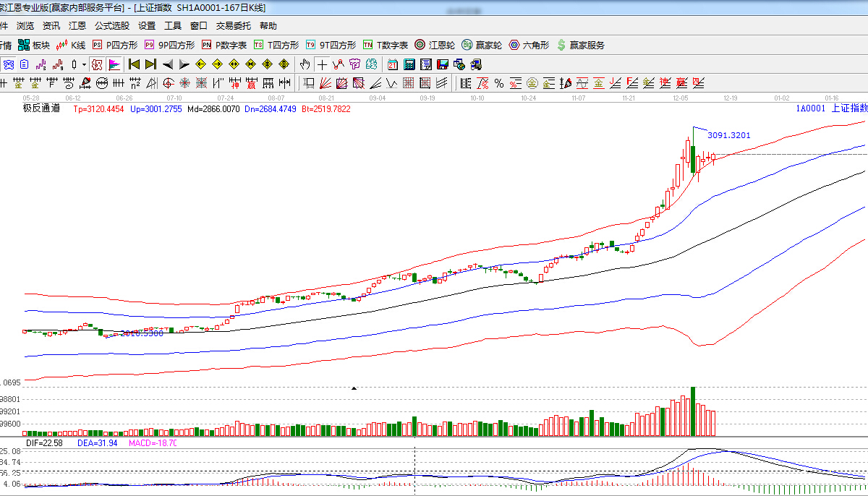Expand the candlestick type dropdown arrow
Screen dimensions: 868x496
(84, 64)
